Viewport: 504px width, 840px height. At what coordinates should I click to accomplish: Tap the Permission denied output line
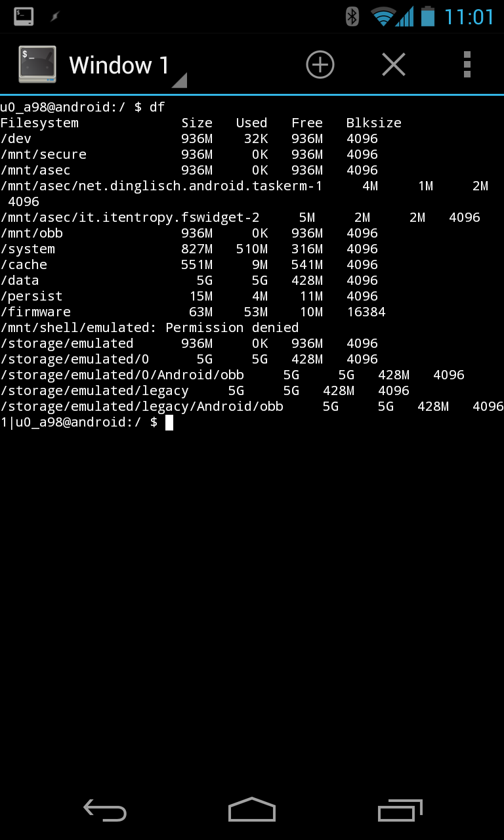coord(150,328)
